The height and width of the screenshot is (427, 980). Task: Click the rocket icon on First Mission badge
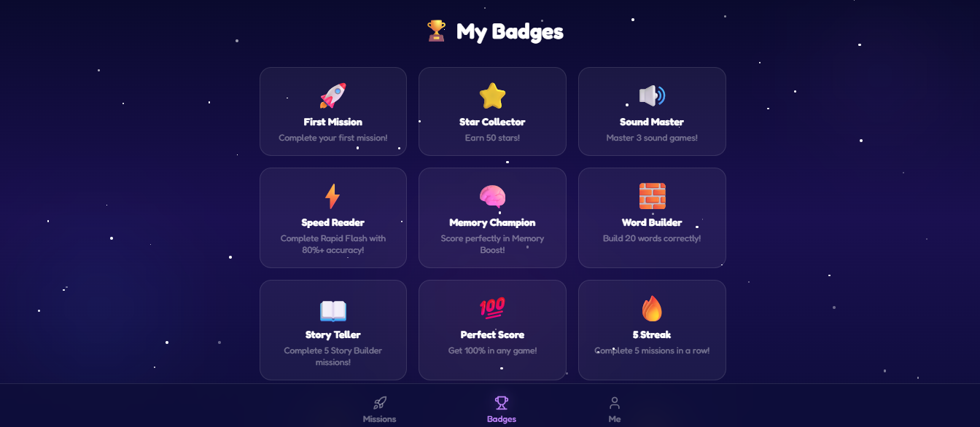point(333,95)
